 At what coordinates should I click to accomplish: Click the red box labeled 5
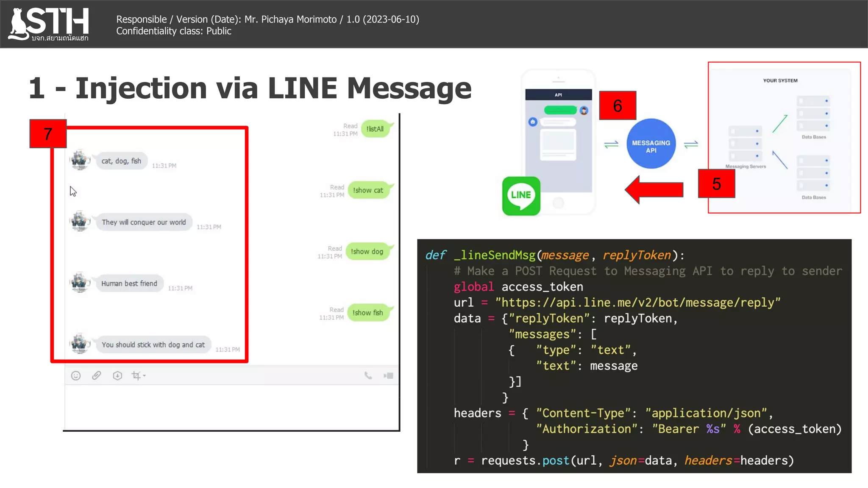[716, 184]
